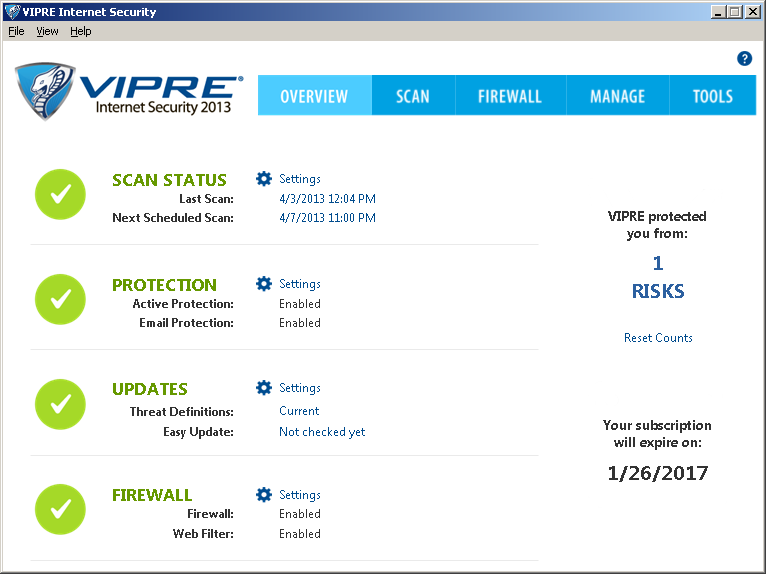Screen dimensions: 766x574
Task: Click the Firewall settings gear icon
Action: click(x=264, y=495)
